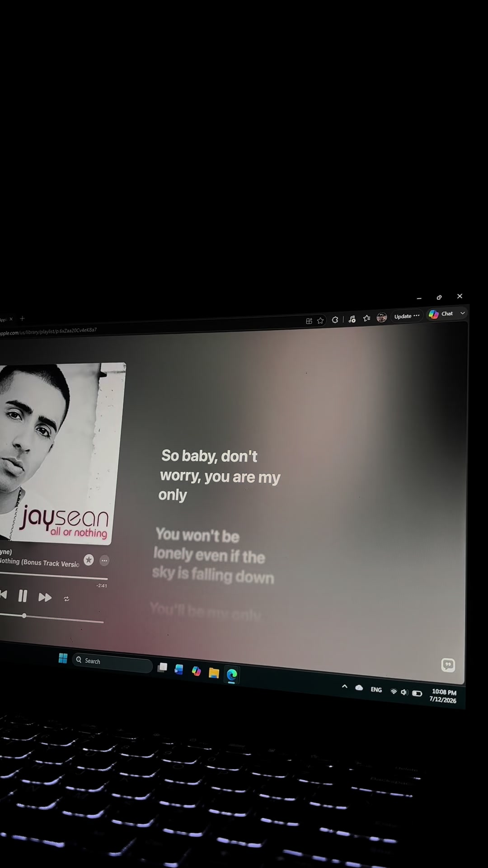Image resolution: width=488 pixels, height=868 pixels.
Task: Click the taskbar Search box
Action: tap(112, 662)
